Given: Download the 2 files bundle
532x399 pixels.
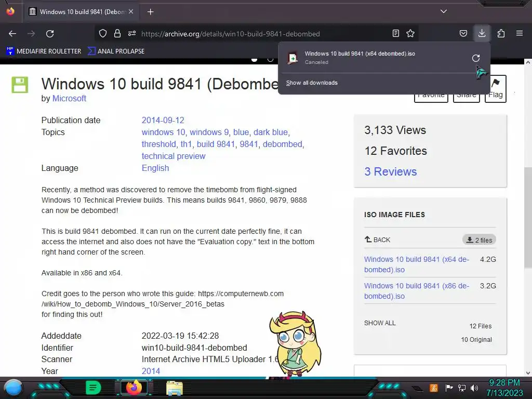Looking at the screenshot, I should (x=479, y=240).
